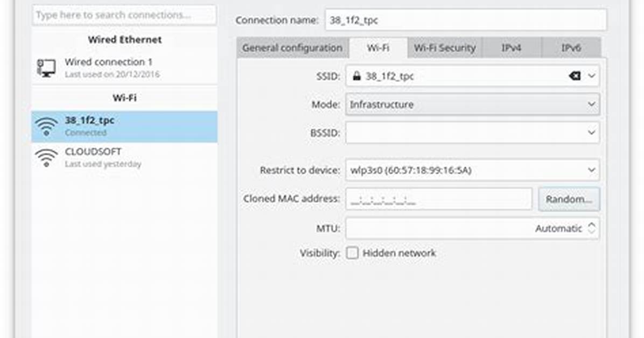Open the Wi-Fi Security tab
This screenshot has width=644, height=338.
pos(444,48)
